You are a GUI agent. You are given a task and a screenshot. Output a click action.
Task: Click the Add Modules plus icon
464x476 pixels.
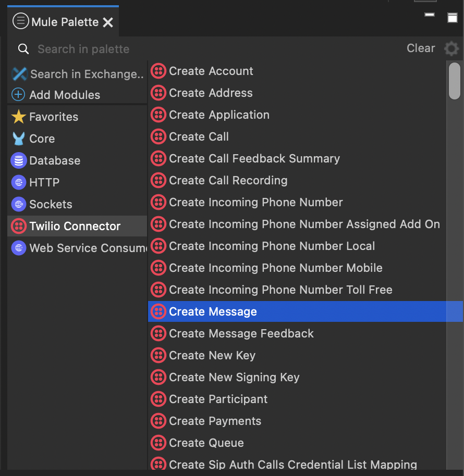click(x=18, y=94)
